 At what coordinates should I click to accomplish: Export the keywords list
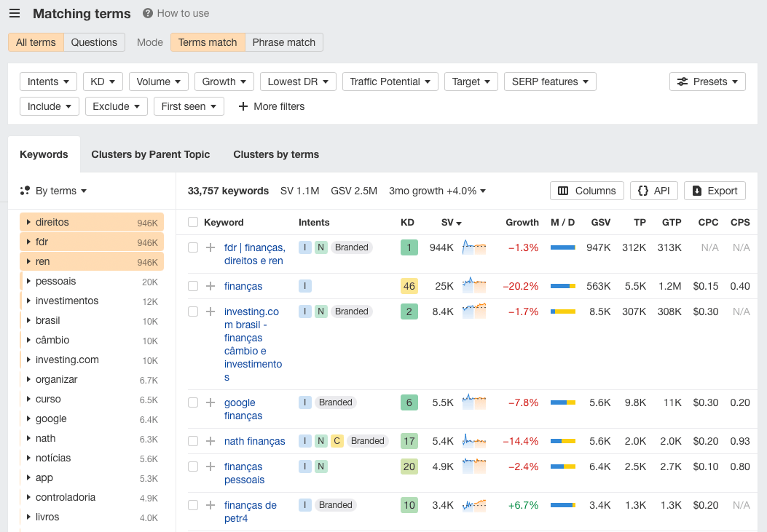(x=714, y=191)
